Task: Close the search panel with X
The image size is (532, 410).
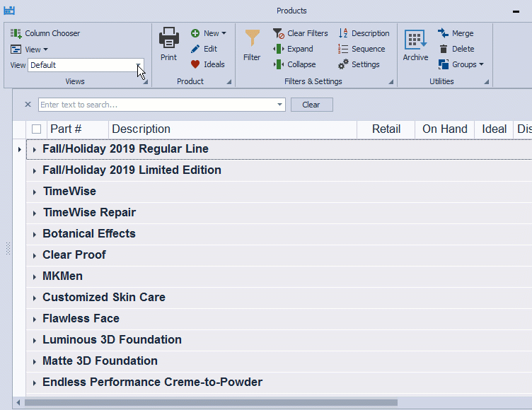Action: (28, 105)
